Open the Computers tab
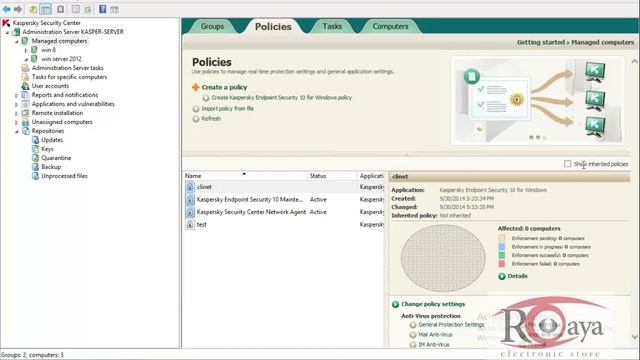Image resolution: width=640 pixels, height=360 pixels. [390, 26]
